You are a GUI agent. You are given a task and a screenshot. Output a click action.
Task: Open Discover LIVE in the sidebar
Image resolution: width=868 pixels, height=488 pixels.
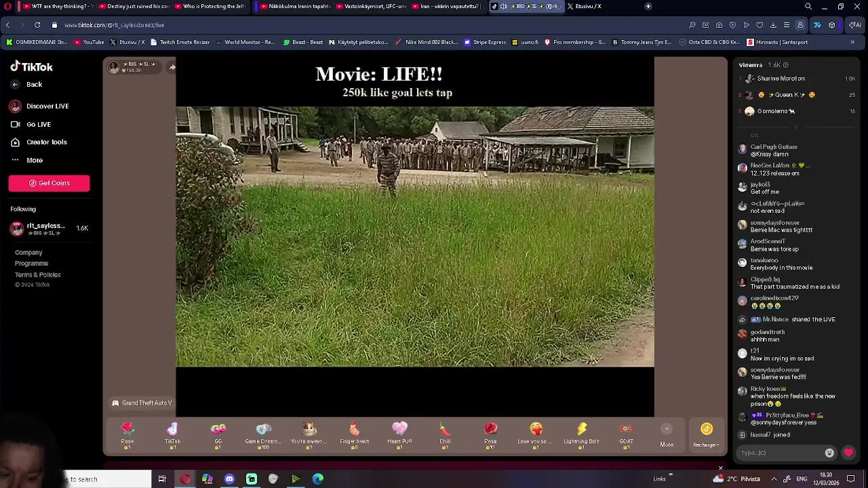click(x=39, y=106)
